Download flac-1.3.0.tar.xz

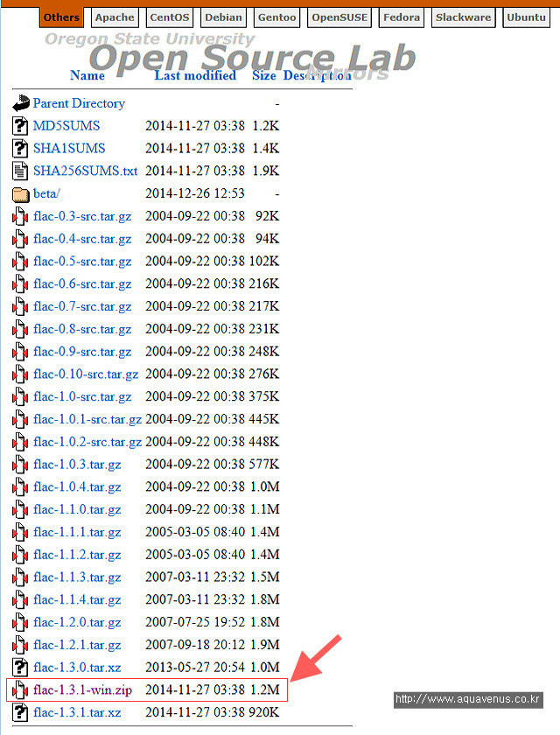[x=77, y=667]
